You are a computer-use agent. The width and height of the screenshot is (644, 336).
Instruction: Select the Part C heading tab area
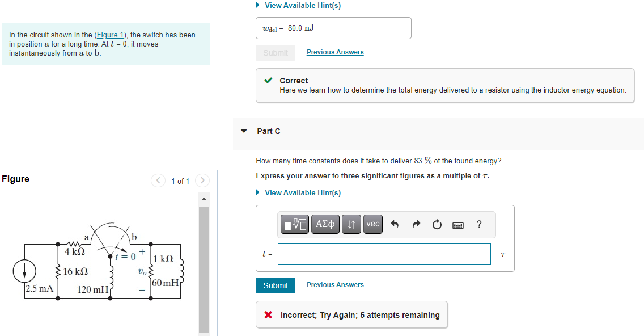coord(269,131)
